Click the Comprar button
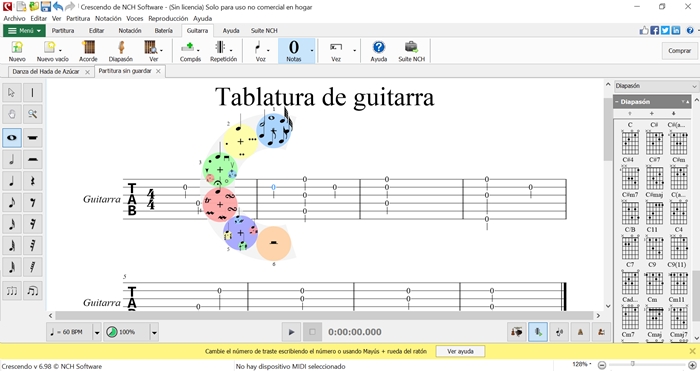 679,51
